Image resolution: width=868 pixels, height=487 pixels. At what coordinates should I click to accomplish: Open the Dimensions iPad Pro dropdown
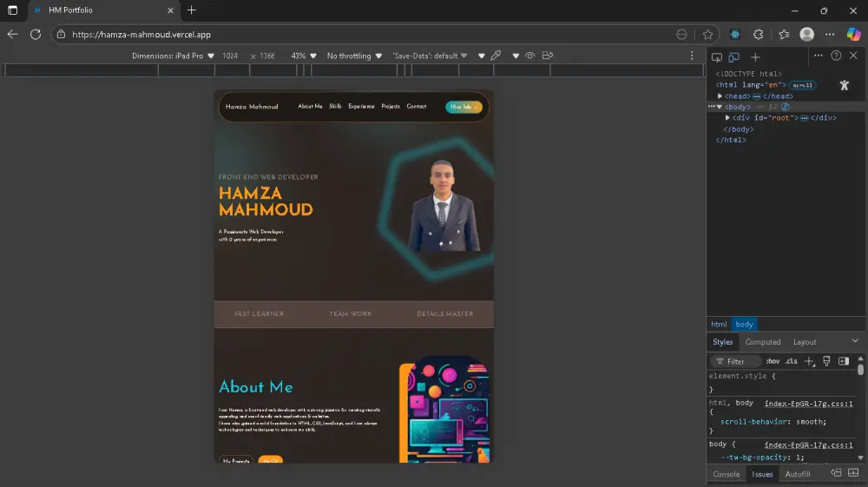173,56
